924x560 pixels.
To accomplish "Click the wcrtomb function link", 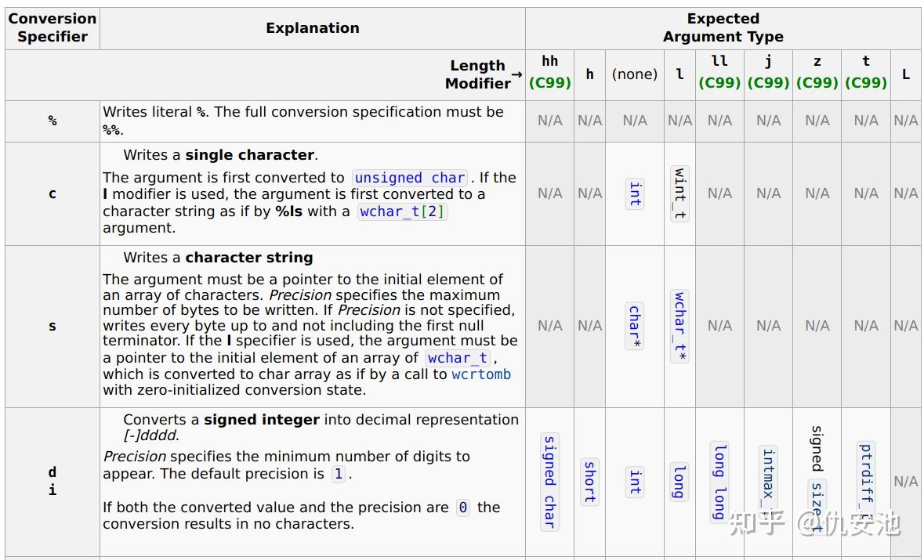I will 481,374.
